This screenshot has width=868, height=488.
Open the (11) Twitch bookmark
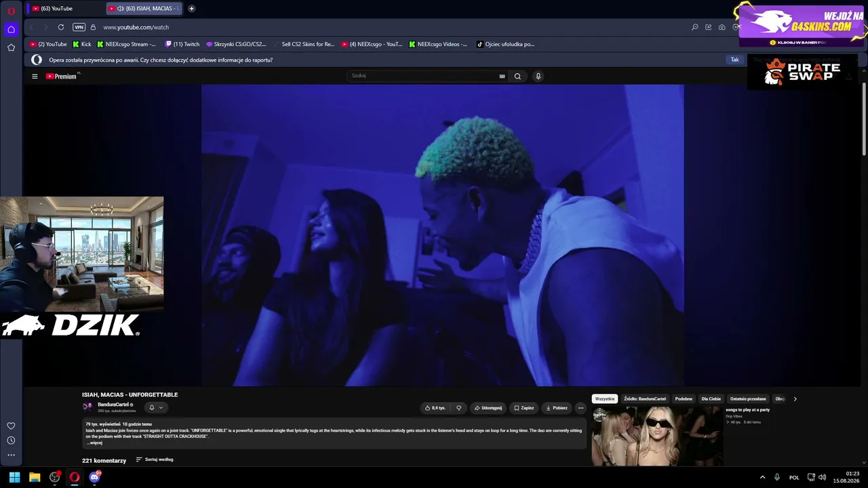tap(182, 44)
